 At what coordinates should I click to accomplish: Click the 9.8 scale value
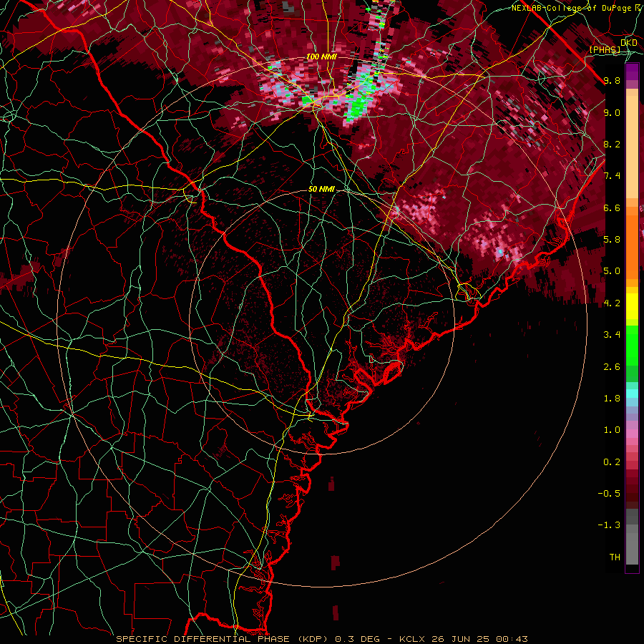click(612, 80)
